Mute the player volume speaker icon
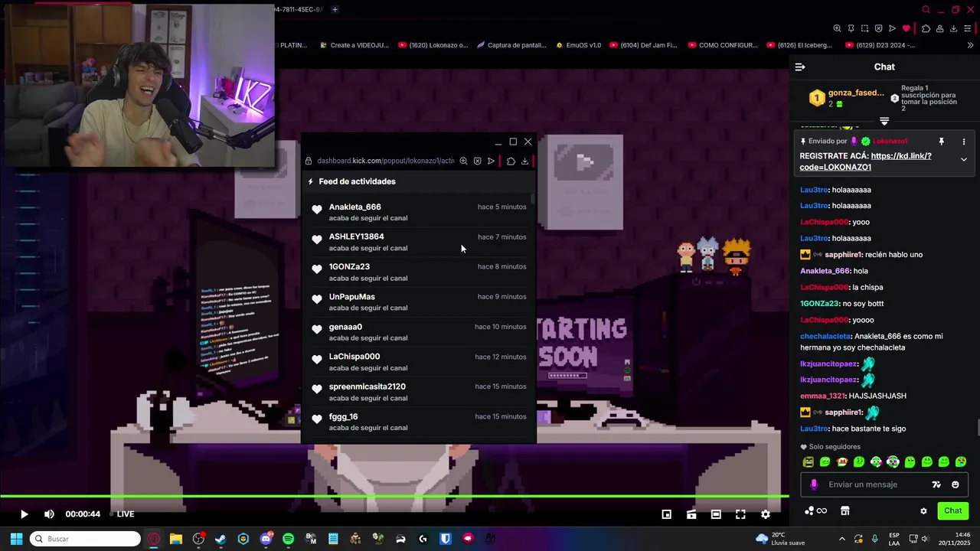Image resolution: width=980 pixels, height=551 pixels. (49, 514)
